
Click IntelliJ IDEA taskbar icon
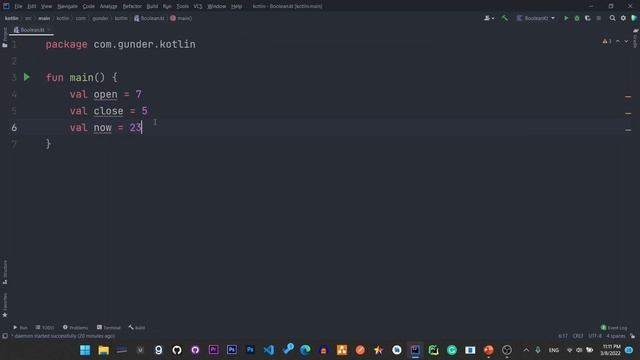pyautogui.click(x=415, y=350)
